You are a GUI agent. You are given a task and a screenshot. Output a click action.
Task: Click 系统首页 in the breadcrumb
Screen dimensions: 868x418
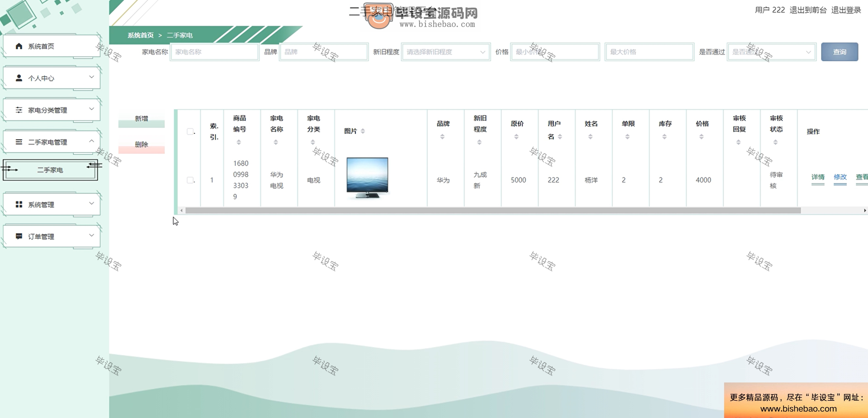click(140, 35)
